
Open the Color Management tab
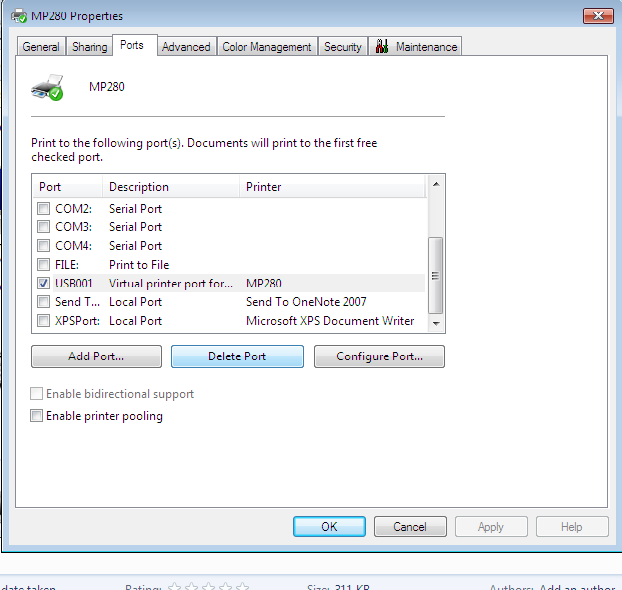[267, 47]
